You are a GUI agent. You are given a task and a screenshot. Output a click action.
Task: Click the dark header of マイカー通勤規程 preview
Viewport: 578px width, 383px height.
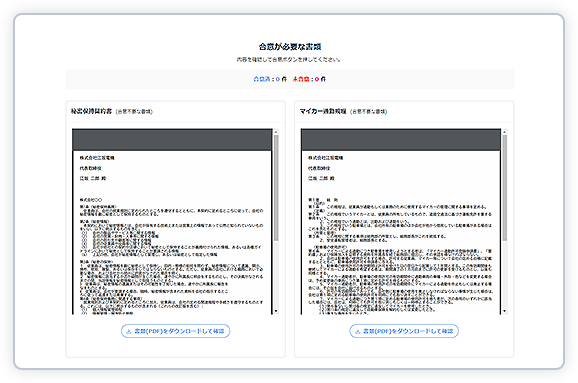[x=401, y=140]
